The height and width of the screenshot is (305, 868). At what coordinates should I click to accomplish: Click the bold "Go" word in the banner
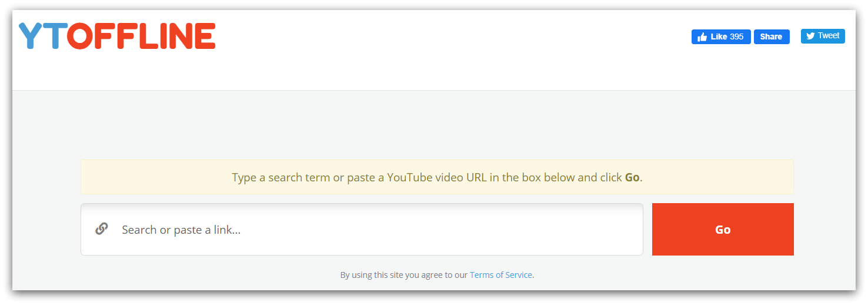point(632,177)
